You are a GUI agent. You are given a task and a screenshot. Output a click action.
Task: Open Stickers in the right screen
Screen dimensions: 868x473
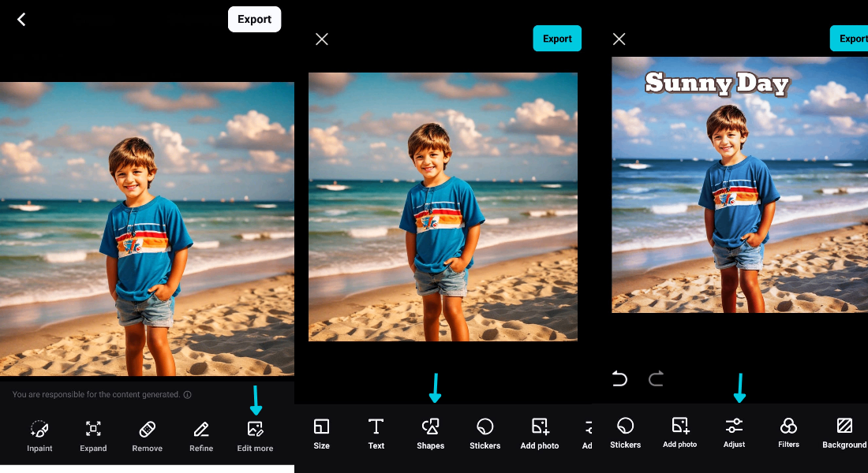point(625,433)
